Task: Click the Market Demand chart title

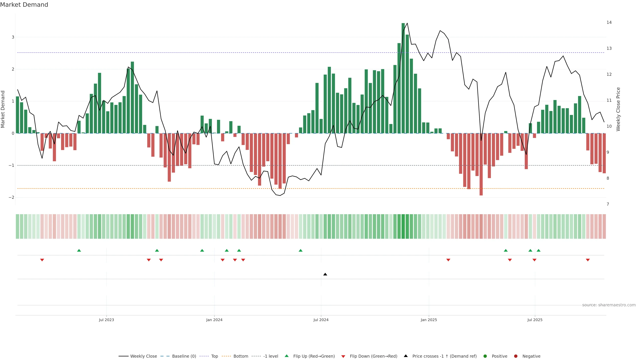Action: point(24,5)
